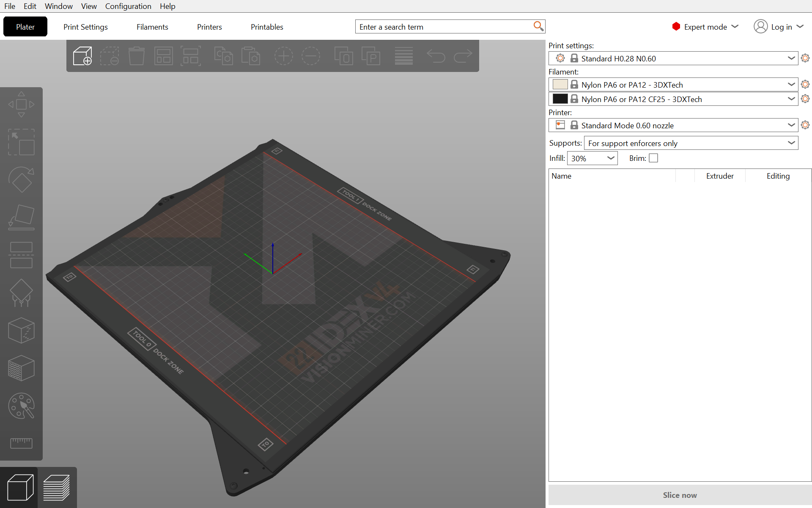The image size is (812, 508).
Task: Click the Undo arrow icon
Action: [436, 56]
